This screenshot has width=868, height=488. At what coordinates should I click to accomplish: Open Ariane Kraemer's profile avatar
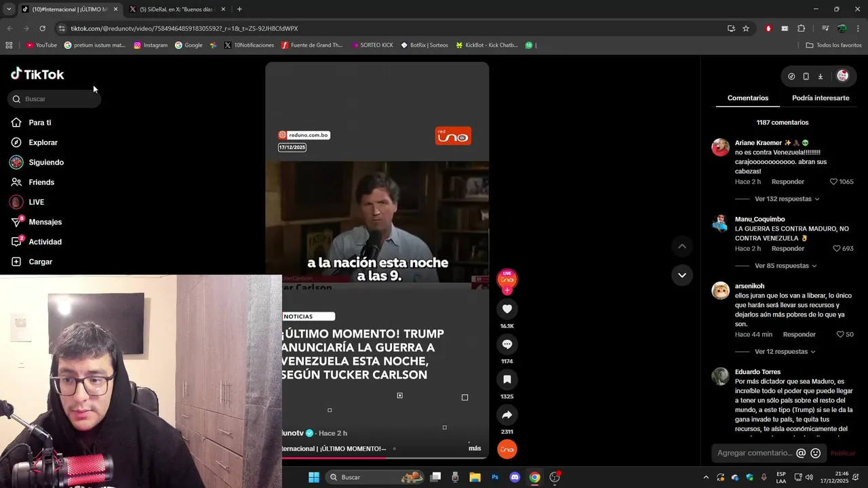(x=720, y=147)
